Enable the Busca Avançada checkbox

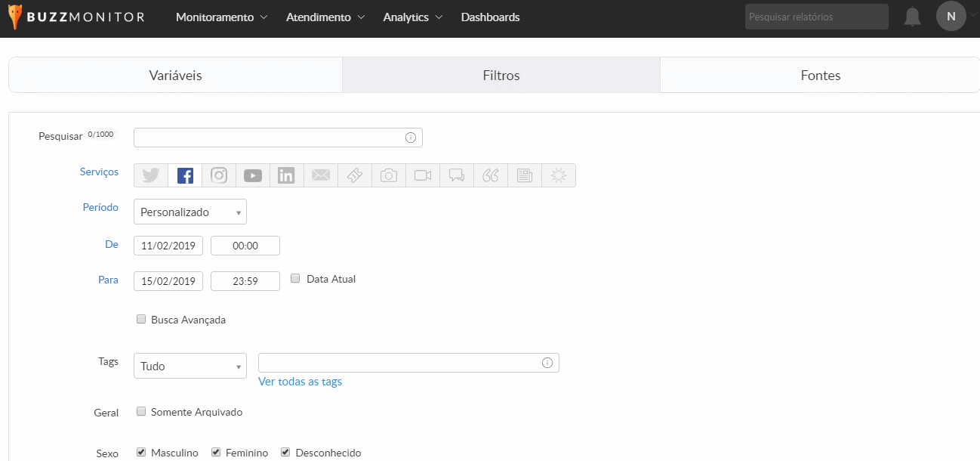pos(141,319)
